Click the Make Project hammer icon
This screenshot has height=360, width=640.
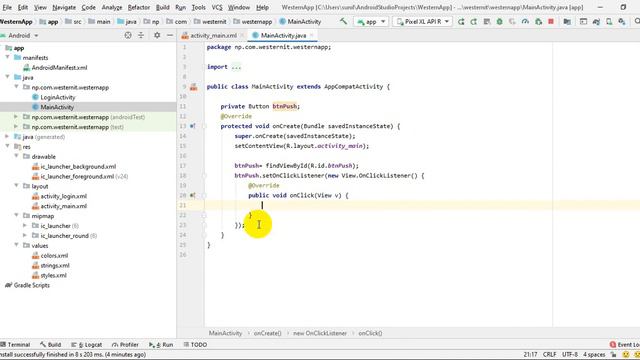pos(343,21)
